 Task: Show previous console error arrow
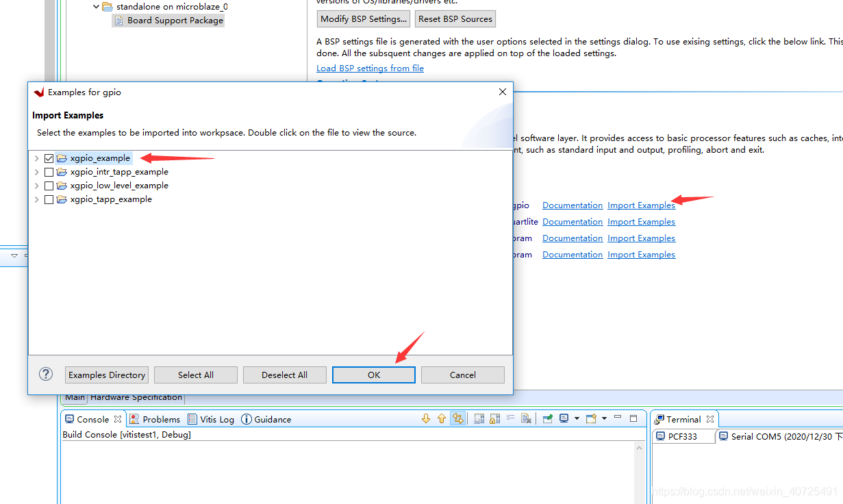(442, 418)
